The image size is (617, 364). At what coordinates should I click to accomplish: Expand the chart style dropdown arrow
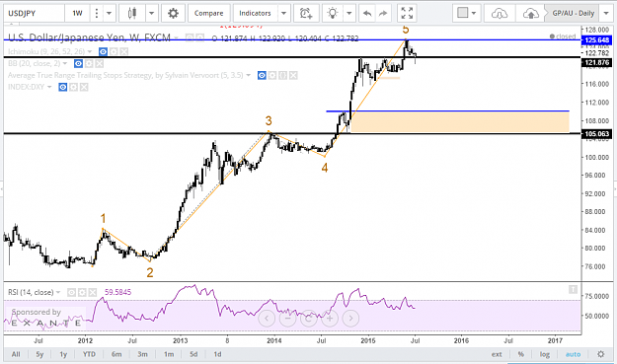point(151,14)
